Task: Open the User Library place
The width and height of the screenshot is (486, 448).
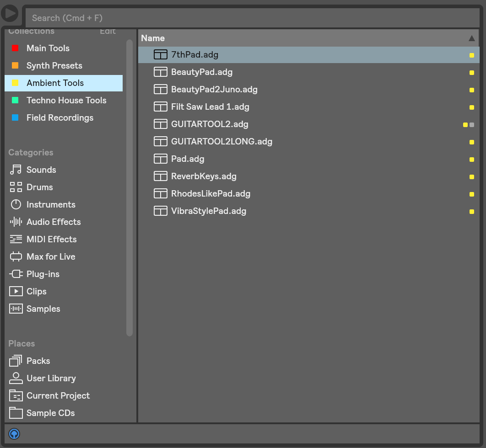Action: click(x=51, y=379)
